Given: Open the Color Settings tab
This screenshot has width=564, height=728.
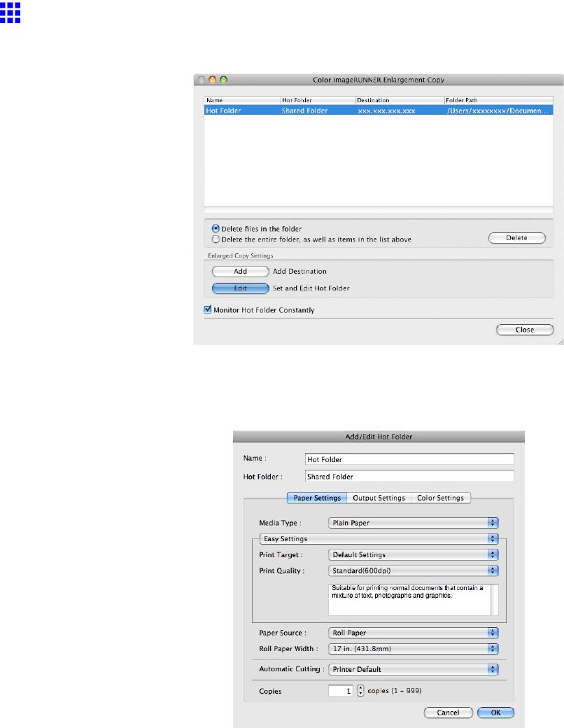Looking at the screenshot, I should click(x=441, y=498).
